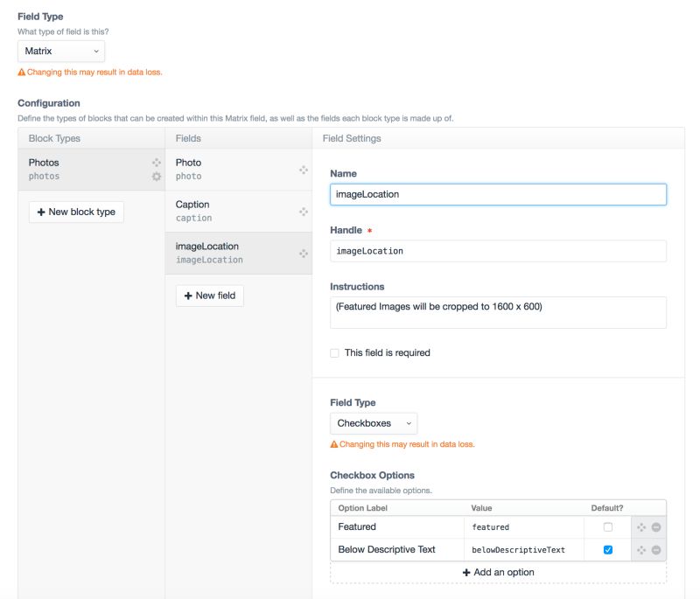
Task: Enable 'This field is required' checkbox
Action: click(334, 353)
